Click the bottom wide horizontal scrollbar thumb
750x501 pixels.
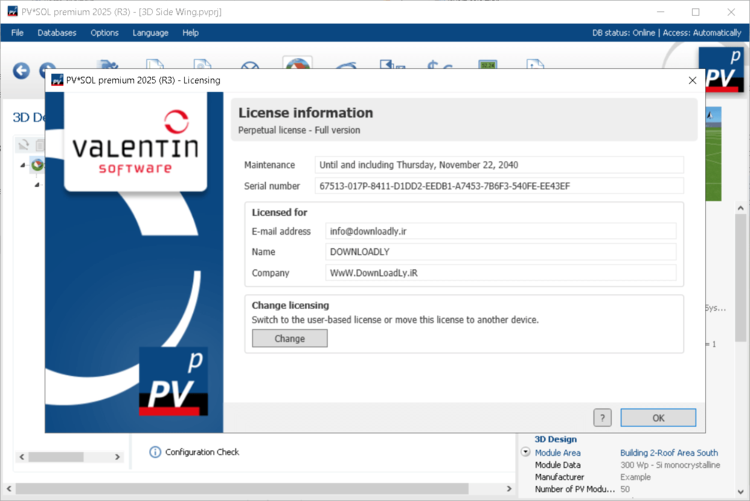tap(242, 489)
